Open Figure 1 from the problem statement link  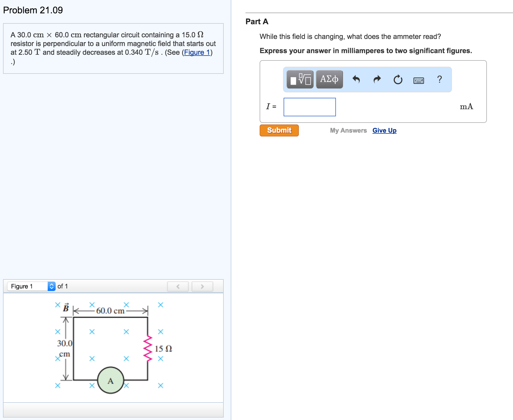tap(197, 52)
